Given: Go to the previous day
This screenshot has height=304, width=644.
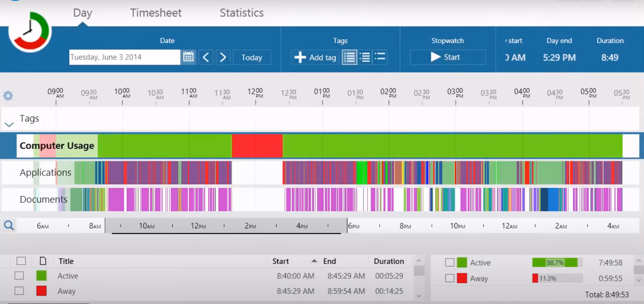Looking at the screenshot, I should (x=206, y=57).
